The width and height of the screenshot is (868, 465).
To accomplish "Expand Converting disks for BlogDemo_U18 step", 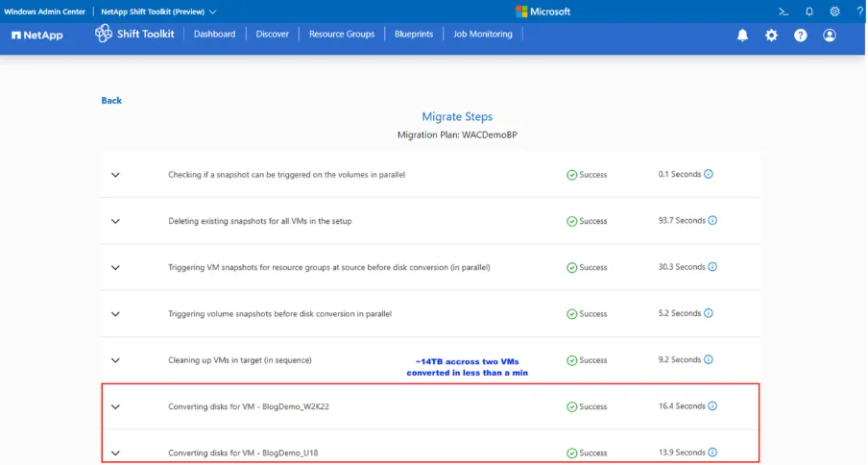I will [x=115, y=453].
